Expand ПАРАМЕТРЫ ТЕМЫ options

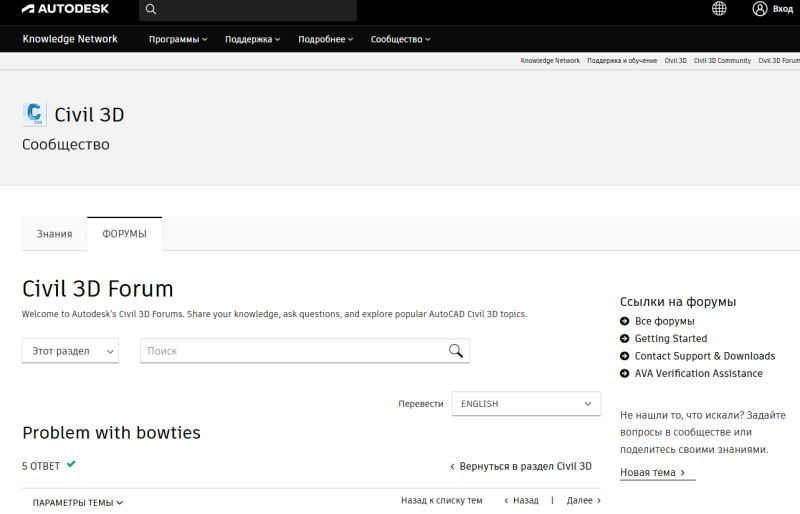[78, 503]
